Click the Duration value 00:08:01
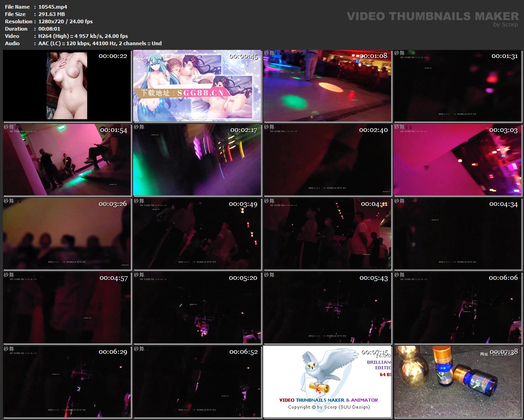 [49, 29]
